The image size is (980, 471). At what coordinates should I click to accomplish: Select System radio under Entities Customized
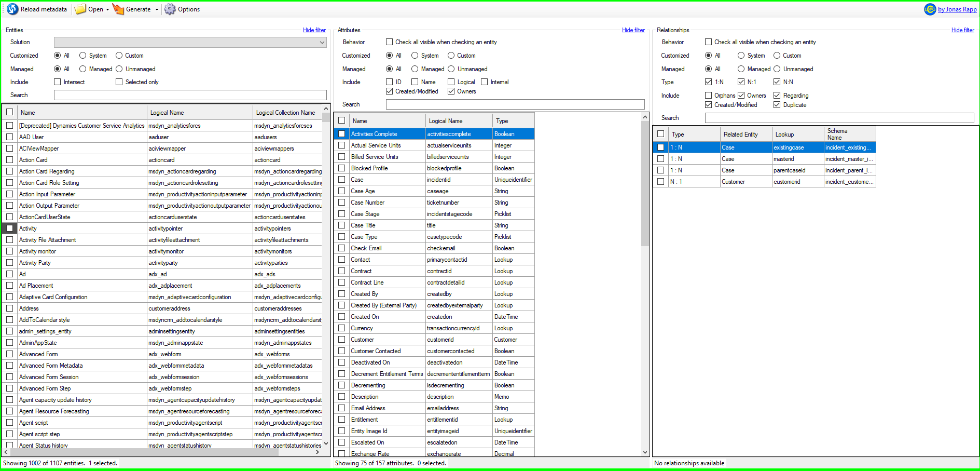coord(82,56)
